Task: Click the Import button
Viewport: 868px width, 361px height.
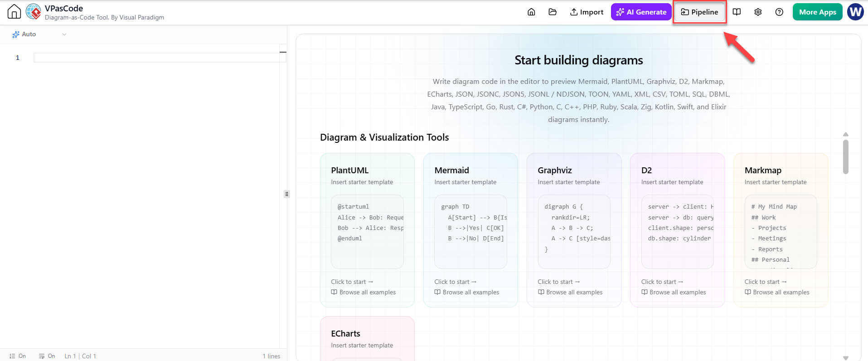Action: 587,12
